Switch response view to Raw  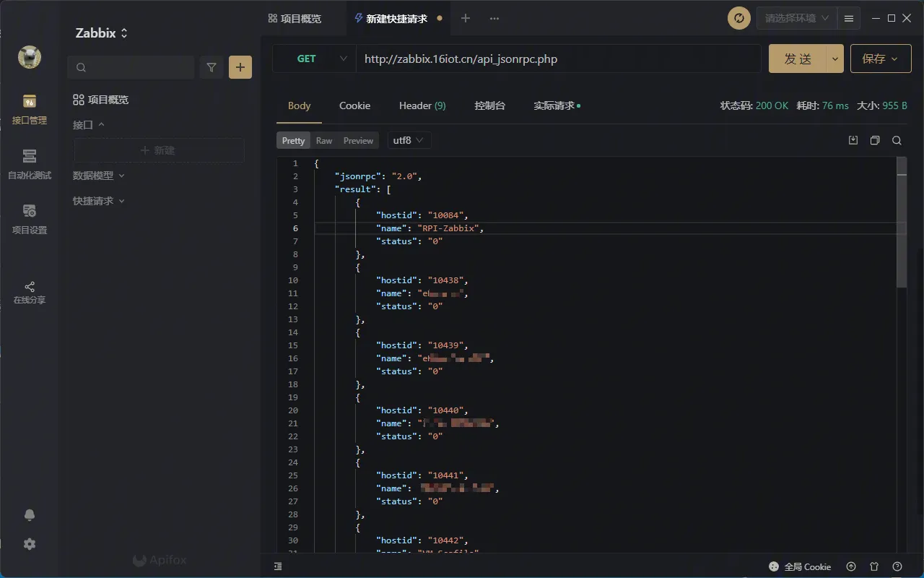point(324,141)
